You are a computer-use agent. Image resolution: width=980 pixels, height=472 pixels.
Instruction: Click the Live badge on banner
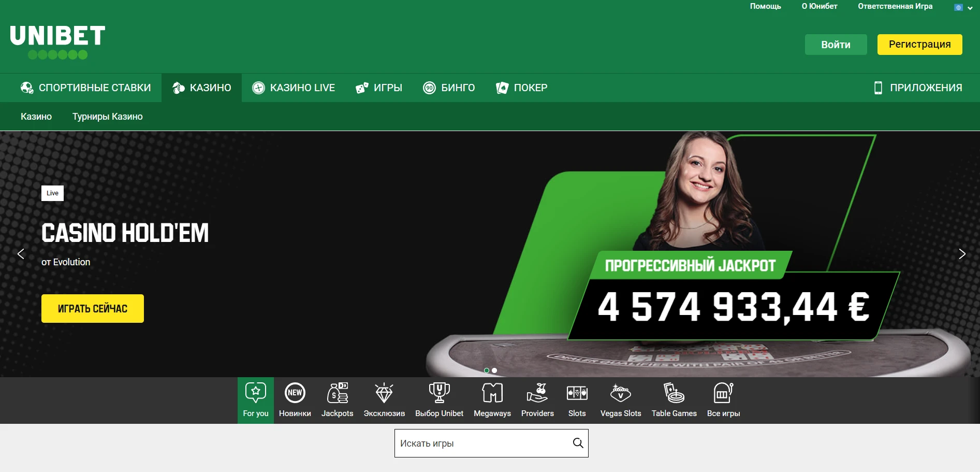[52, 193]
